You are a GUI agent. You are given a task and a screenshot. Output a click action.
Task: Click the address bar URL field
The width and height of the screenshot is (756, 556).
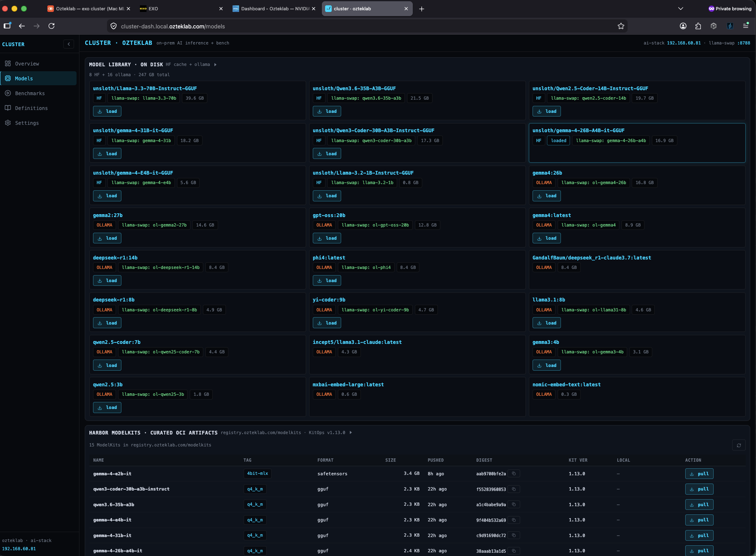coord(366,26)
